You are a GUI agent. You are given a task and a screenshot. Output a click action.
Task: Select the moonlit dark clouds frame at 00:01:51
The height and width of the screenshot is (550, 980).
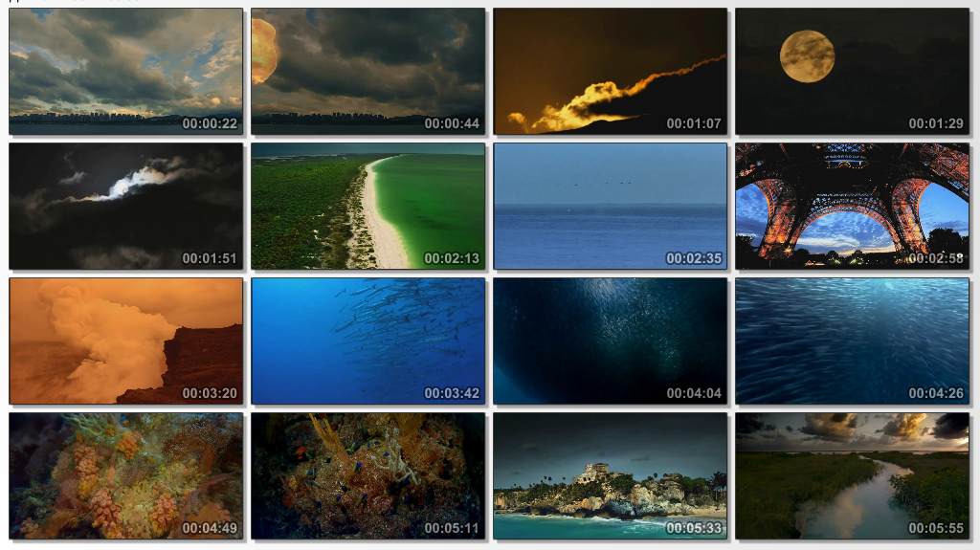125,206
